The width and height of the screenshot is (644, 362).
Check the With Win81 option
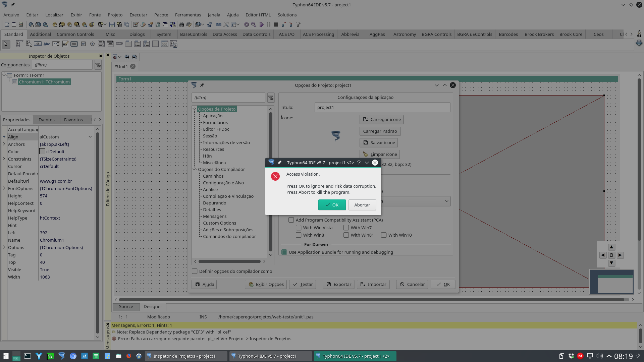(x=346, y=235)
